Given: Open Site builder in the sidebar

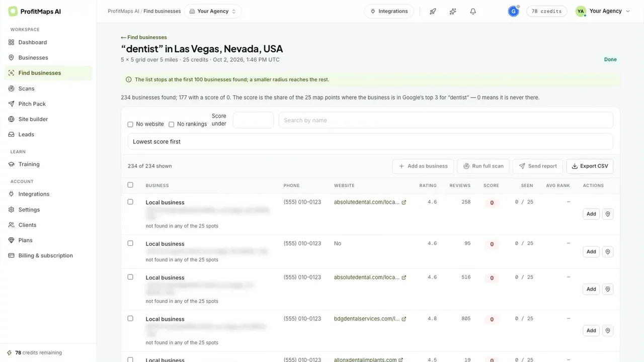Looking at the screenshot, I should click(48, 119).
